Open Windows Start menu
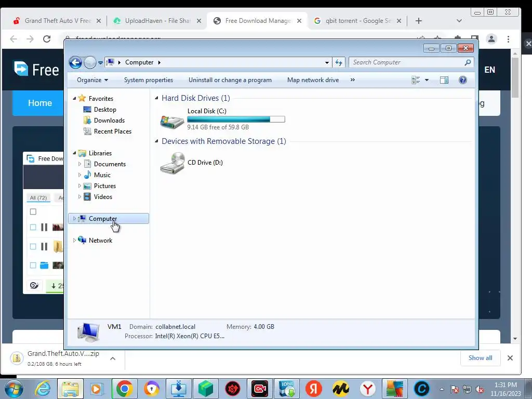The width and height of the screenshot is (532, 399). point(14,389)
